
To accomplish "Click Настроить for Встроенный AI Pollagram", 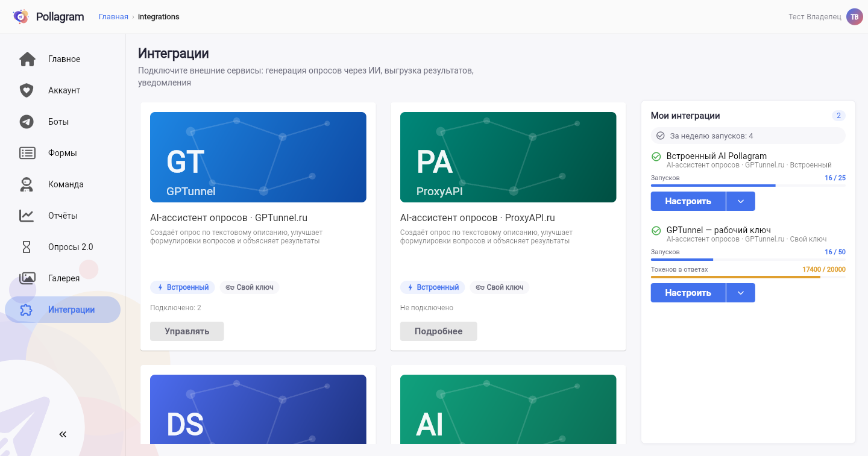I will click(688, 201).
